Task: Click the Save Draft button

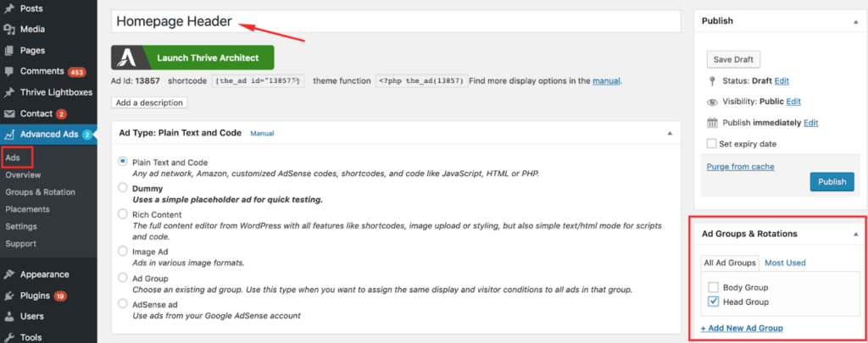Action: coord(734,59)
